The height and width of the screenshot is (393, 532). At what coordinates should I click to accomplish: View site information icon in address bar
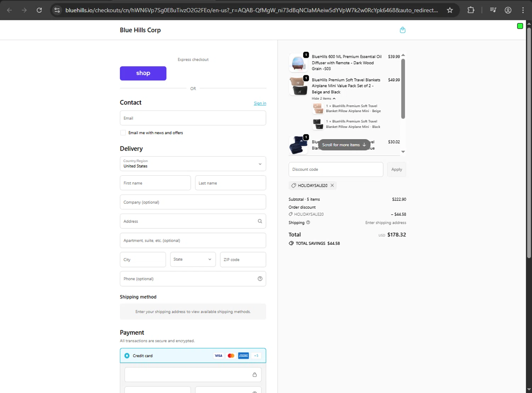(57, 10)
